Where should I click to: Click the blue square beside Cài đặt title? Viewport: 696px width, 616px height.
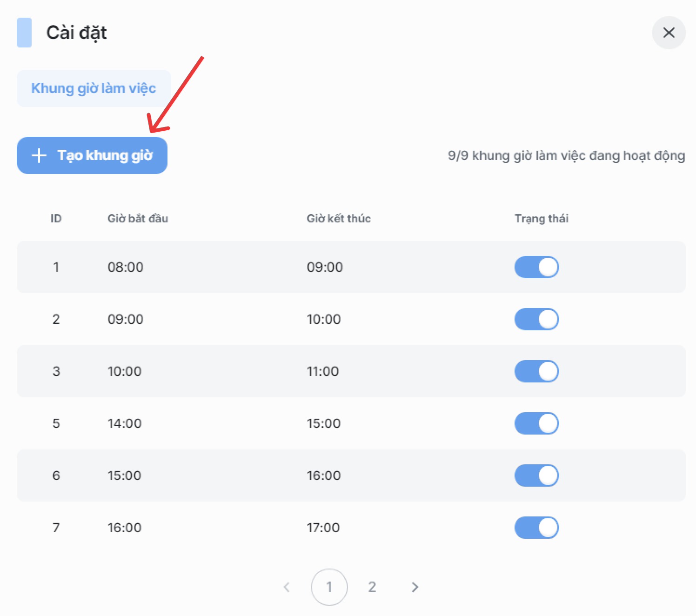tap(24, 33)
